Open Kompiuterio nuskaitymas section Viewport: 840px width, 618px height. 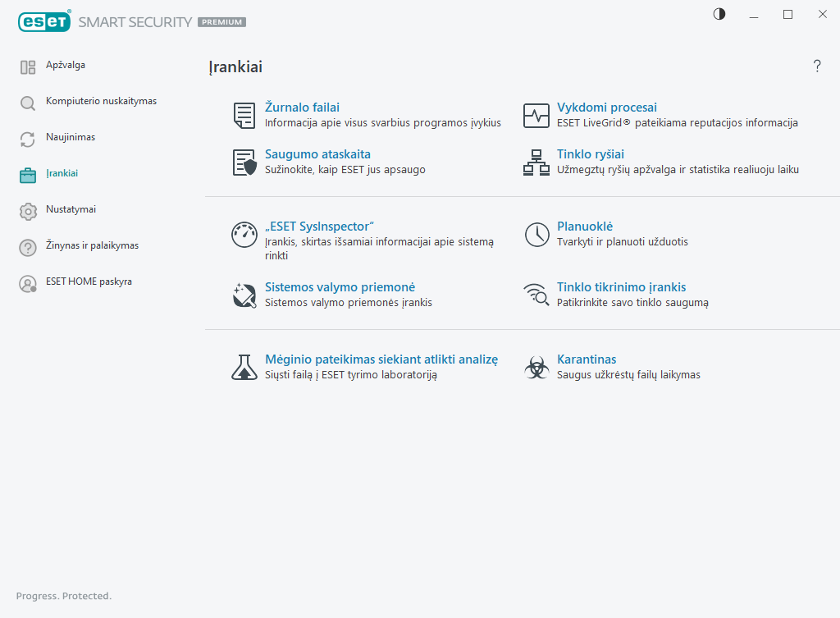(101, 101)
